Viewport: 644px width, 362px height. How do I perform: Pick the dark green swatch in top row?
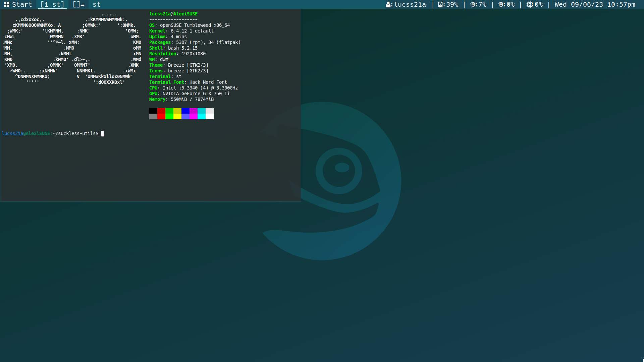(169, 111)
